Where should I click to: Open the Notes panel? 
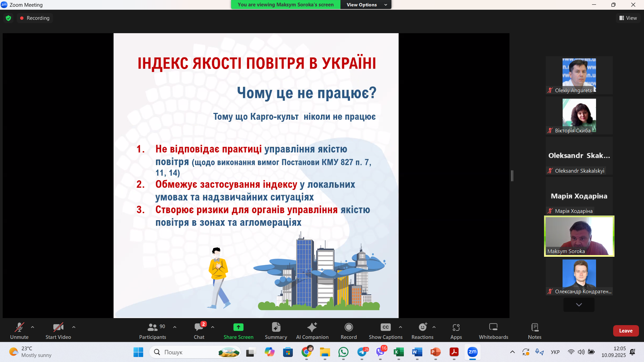pyautogui.click(x=534, y=330)
